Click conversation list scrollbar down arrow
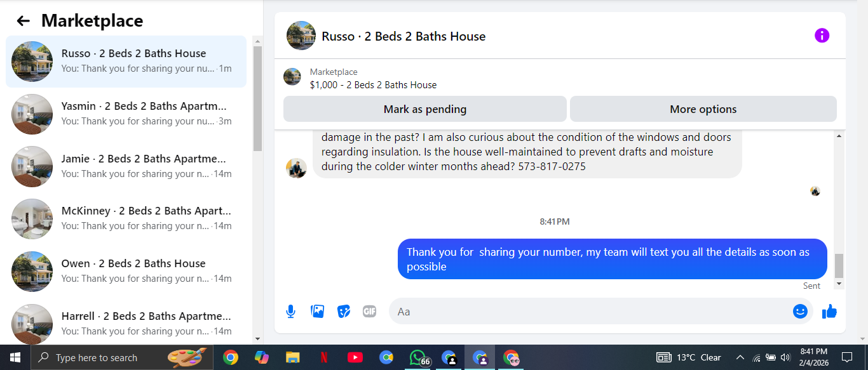The image size is (868, 370). tap(257, 339)
